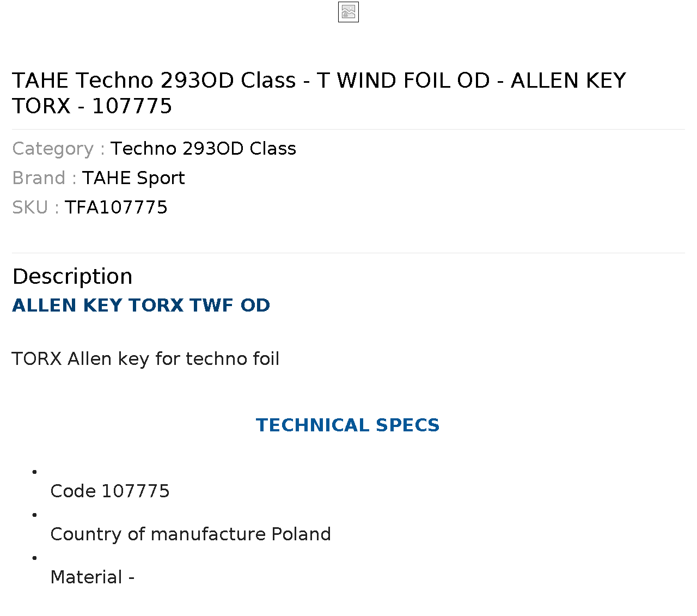Select the Code 107775 spec line

point(110,491)
